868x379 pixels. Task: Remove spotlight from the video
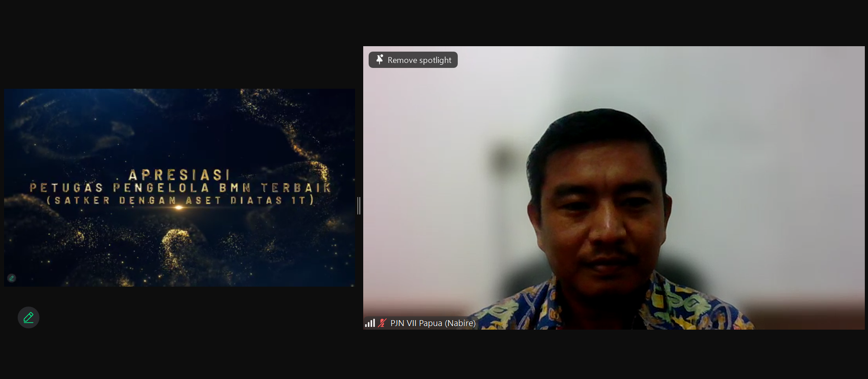(x=413, y=60)
